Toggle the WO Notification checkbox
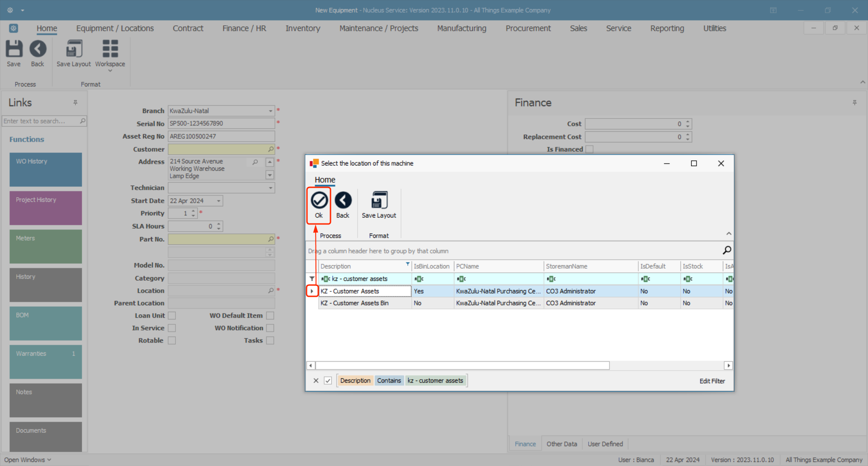 tap(270, 328)
